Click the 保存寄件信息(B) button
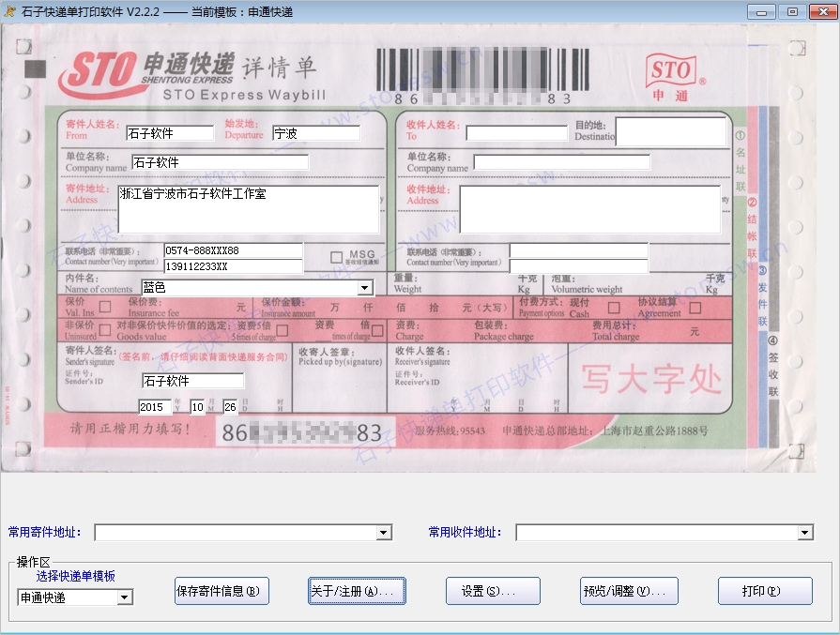 (x=221, y=591)
